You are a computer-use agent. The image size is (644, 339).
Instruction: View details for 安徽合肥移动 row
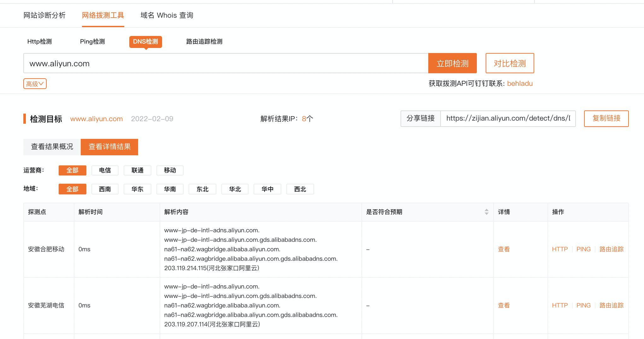[x=504, y=249]
